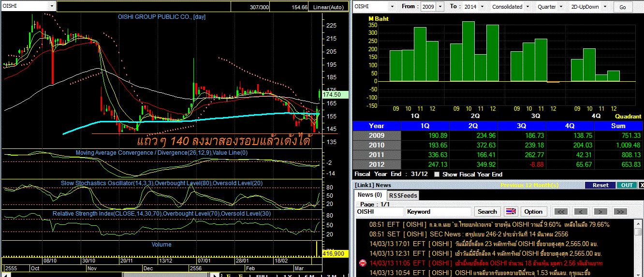The width and height of the screenshot is (644, 277).
Task: Click the red alert icon beside 11:05 news
Action: [362, 263]
